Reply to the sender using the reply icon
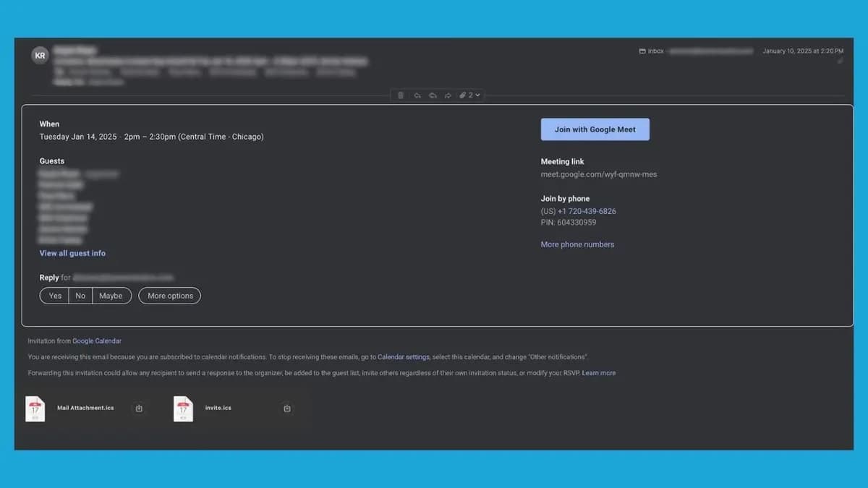Image resolution: width=868 pixels, height=488 pixels. click(x=417, y=95)
